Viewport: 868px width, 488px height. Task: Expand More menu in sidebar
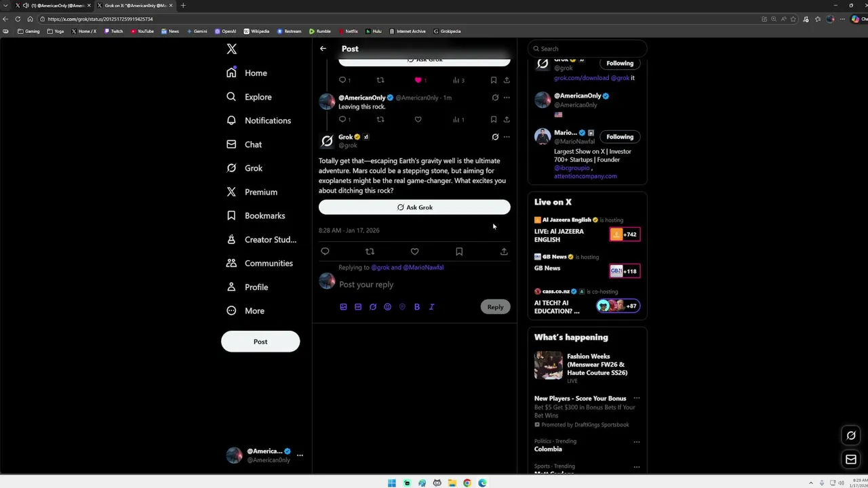pyautogui.click(x=247, y=311)
